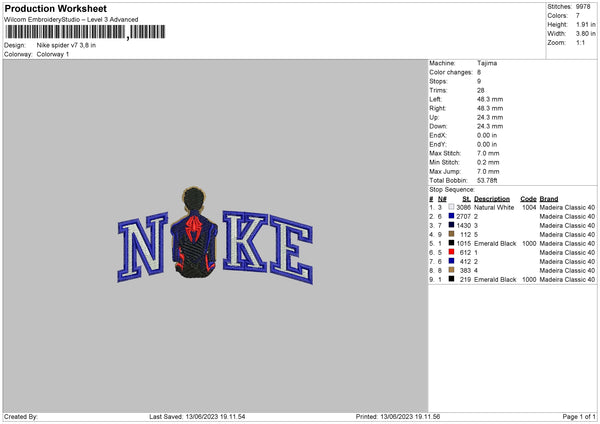Select the Max Jump value 7.0 mm
Viewport: 600px width, 424px height.
tap(488, 171)
